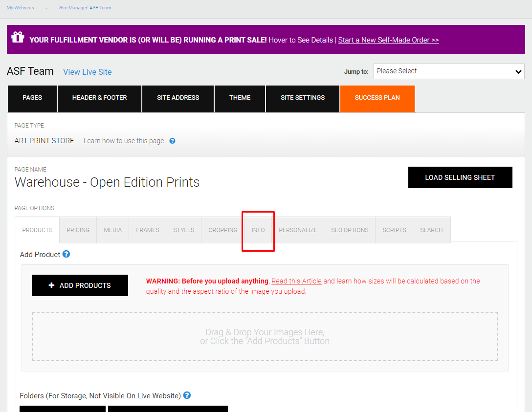Screen dimensions: 532x412
Task: Click the LOAD SELLING SHEET button
Action: coord(460,177)
